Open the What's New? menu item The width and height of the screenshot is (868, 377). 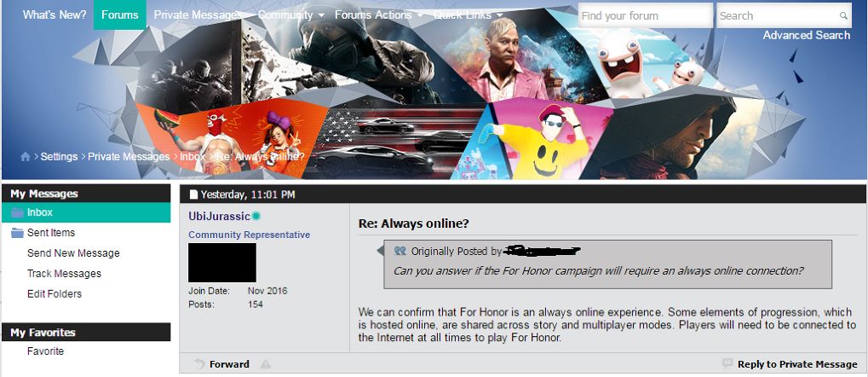55,15
